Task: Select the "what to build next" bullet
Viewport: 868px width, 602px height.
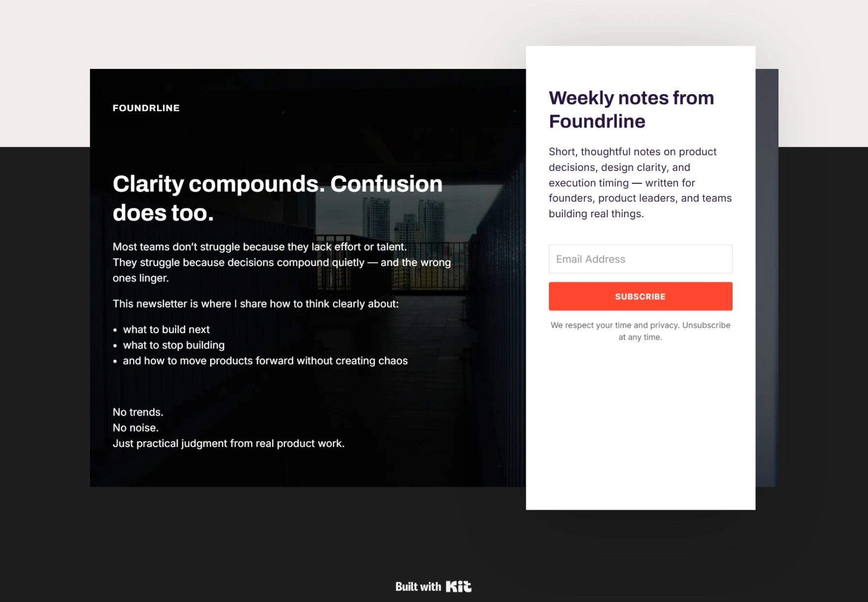Action: coord(166,330)
